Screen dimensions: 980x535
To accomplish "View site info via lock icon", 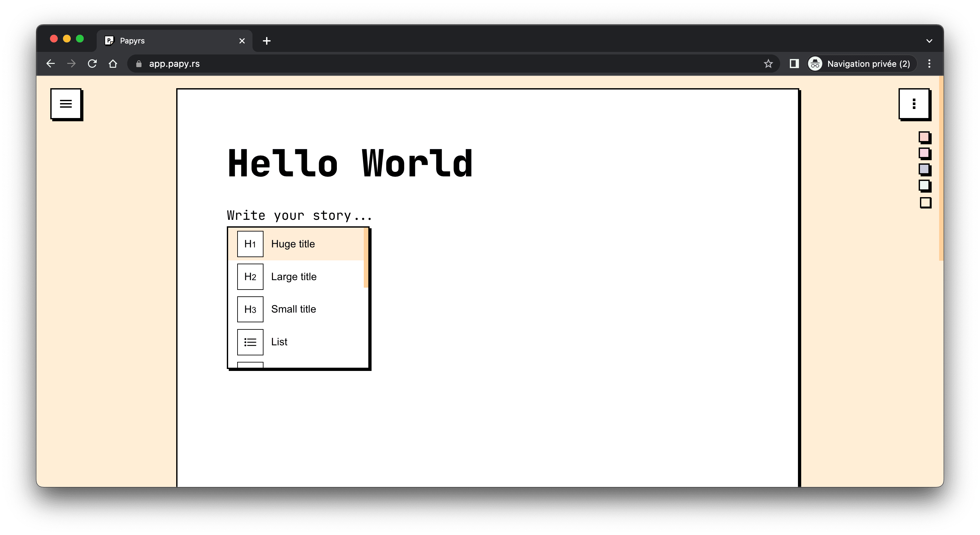I will pyautogui.click(x=139, y=64).
